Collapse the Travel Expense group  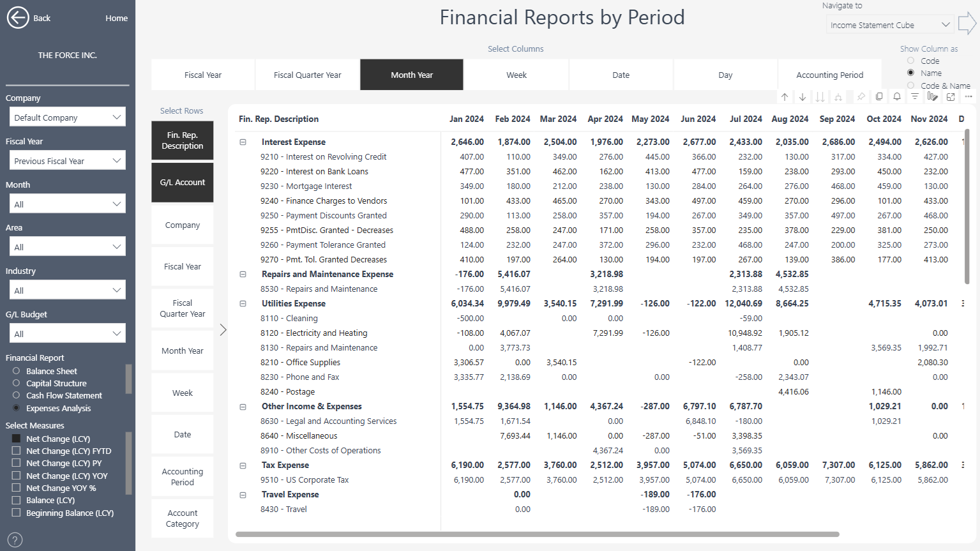(243, 494)
